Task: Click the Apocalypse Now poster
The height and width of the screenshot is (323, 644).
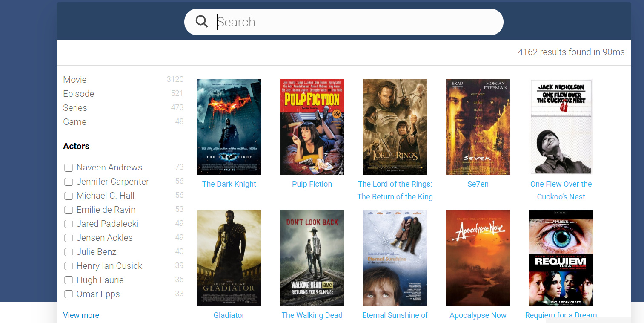Action: (x=478, y=257)
